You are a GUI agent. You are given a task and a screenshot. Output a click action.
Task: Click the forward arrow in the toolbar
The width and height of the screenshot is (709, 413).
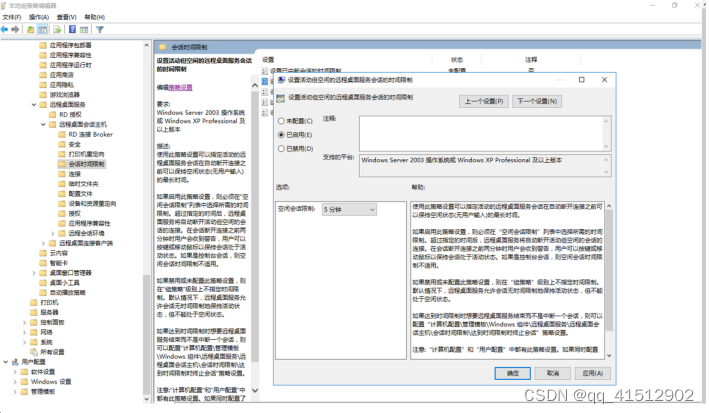point(15,29)
